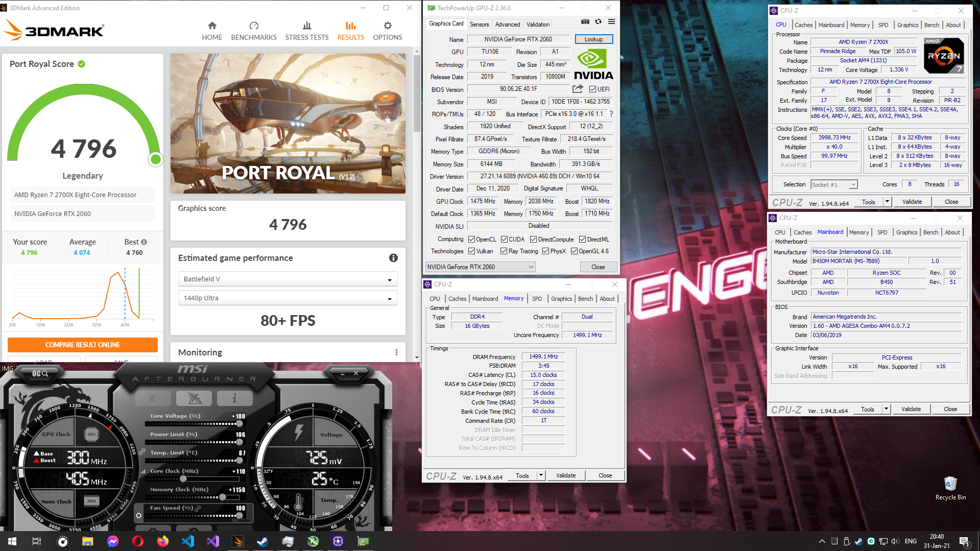Go to 3DMark HOME
Viewport: 980px width, 551px height.
[212, 31]
